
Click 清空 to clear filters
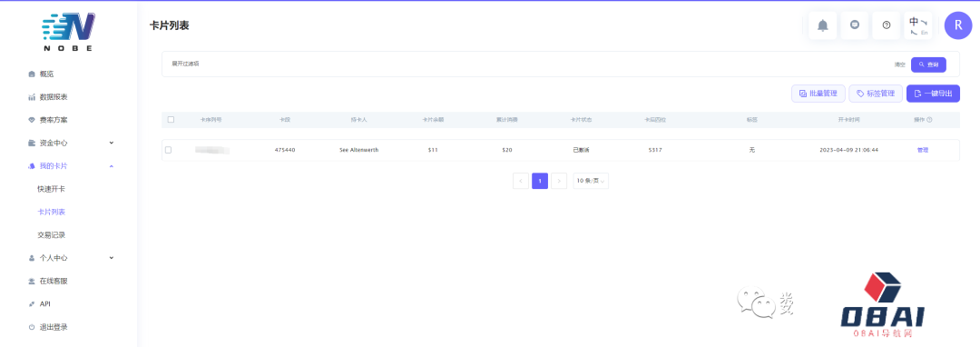(900, 64)
